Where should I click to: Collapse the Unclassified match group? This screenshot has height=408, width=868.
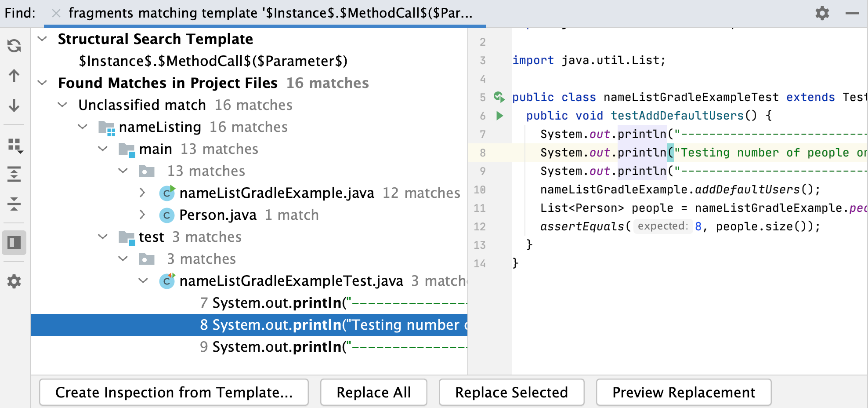point(62,105)
